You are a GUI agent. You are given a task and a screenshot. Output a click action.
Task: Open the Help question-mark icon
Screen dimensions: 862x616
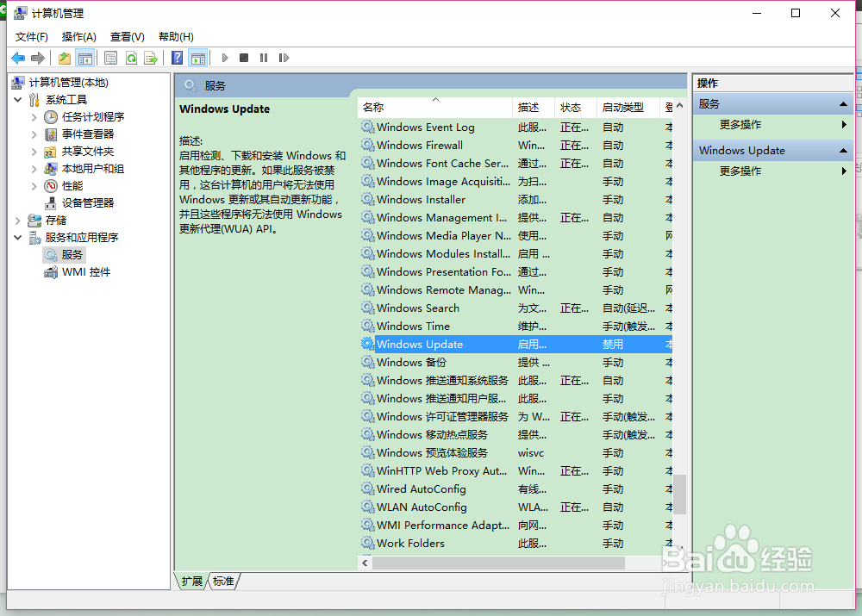click(177, 58)
